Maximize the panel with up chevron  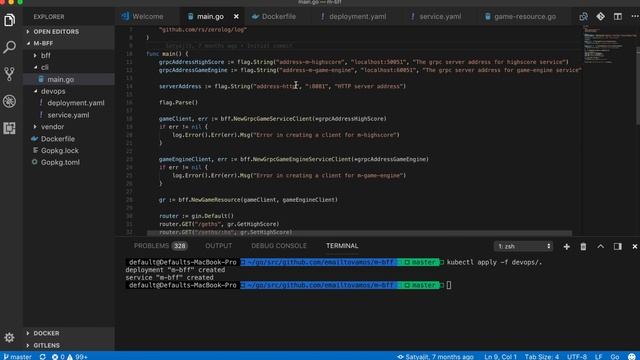click(600, 247)
